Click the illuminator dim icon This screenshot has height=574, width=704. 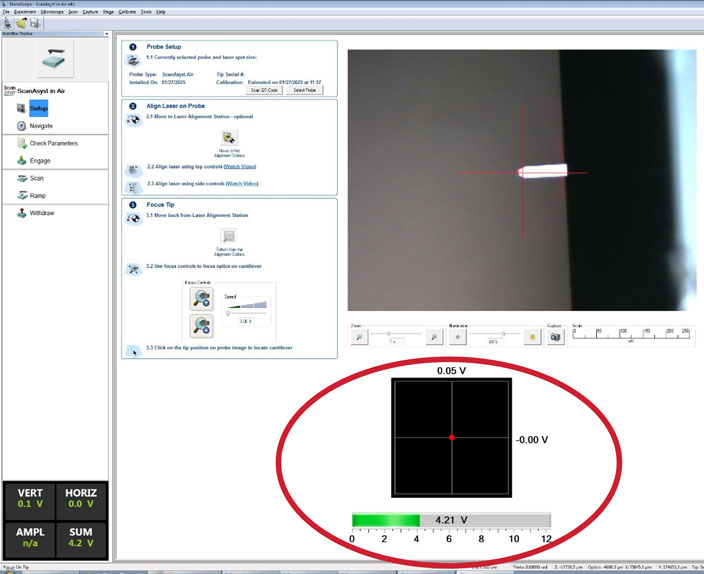coord(458,337)
